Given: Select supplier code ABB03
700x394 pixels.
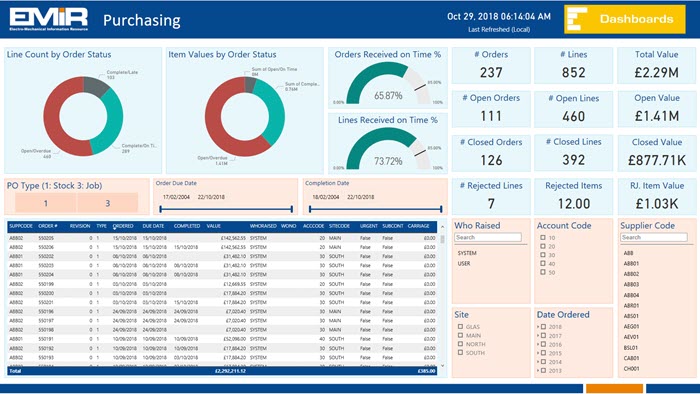Looking at the screenshot, I should click(631, 284).
